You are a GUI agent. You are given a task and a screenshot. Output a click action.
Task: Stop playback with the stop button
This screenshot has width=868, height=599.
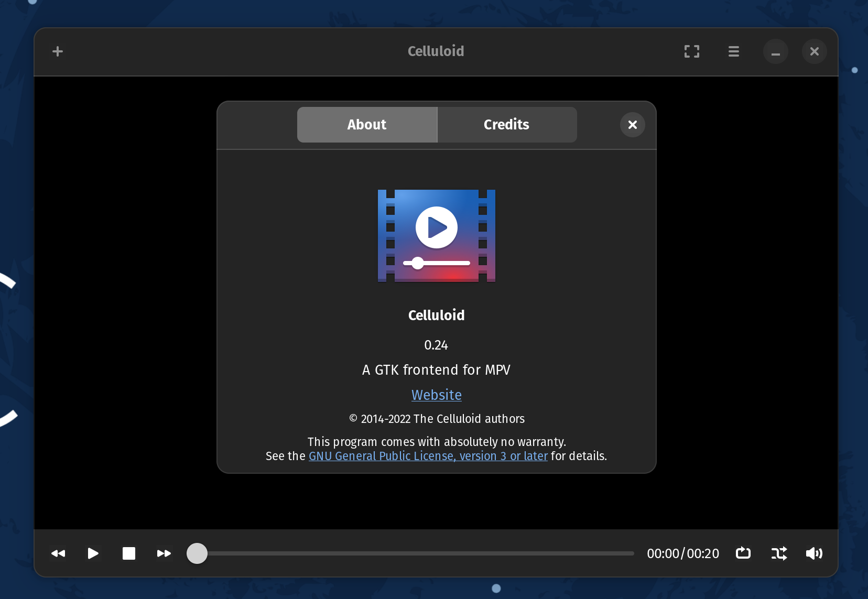pos(129,553)
